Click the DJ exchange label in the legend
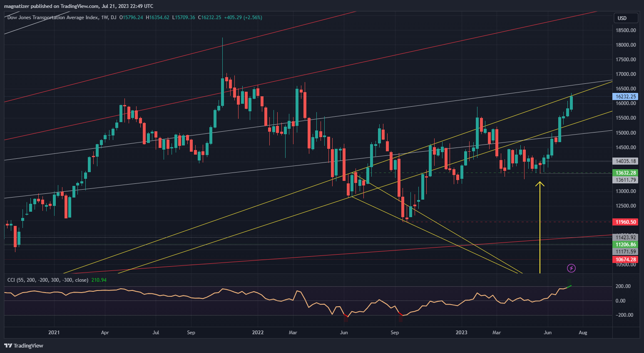The image size is (644, 353). pos(114,18)
